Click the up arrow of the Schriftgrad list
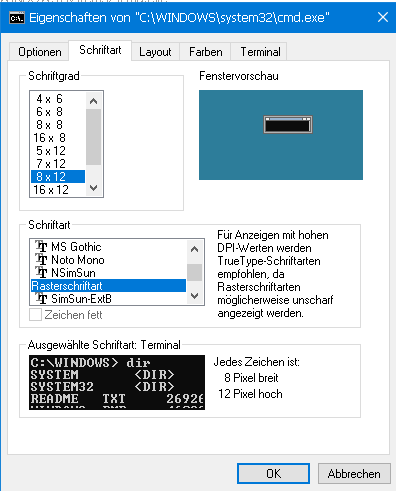Image resolution: width=396 pixels, height=491 pixels. [x=94, y=101]
